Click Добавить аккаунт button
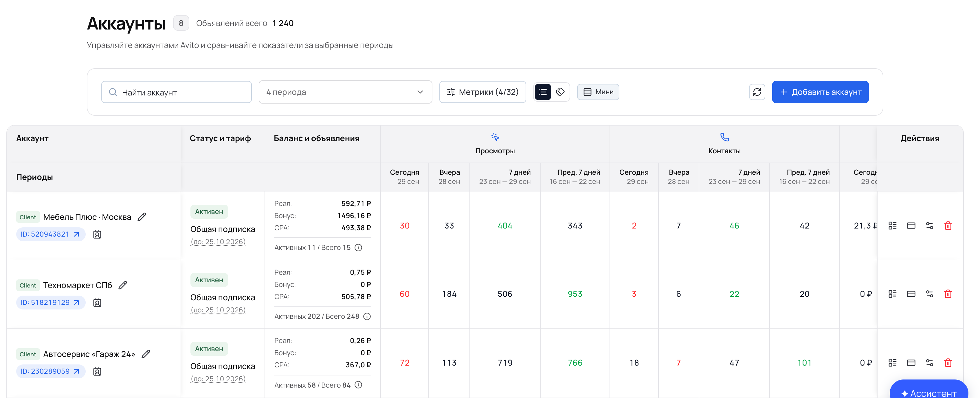 point(820,92)
